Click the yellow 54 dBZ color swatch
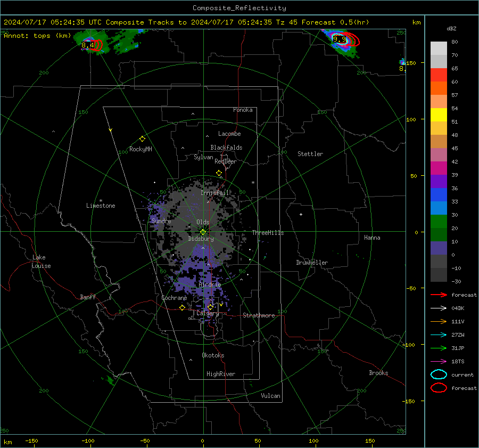Image resolution: width=479 pixels, height=448 pixels. pyautogui.click(x=439, y=115)
